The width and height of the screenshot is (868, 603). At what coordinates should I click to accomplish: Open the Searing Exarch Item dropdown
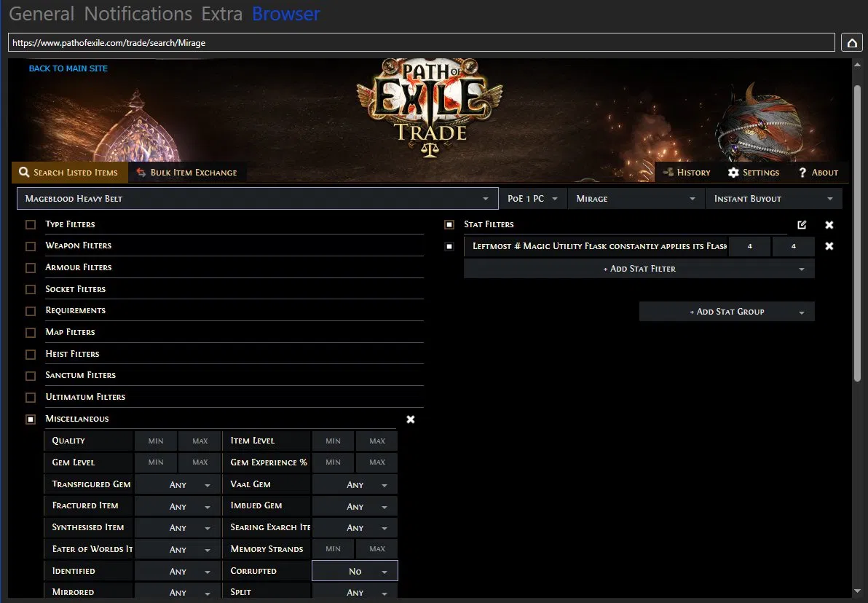(x=355, y=528)
